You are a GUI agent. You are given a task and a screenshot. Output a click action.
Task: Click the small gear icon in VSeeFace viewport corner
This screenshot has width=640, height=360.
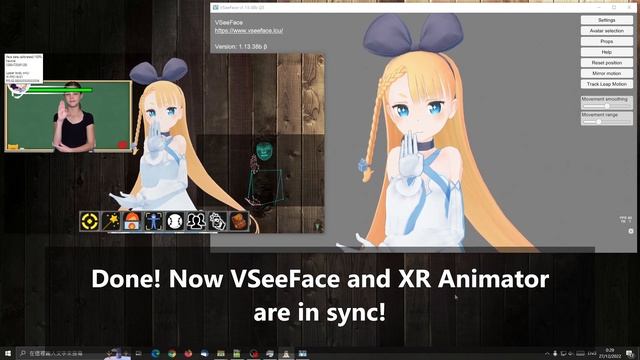pyautogui.click(x=631, y=231)
